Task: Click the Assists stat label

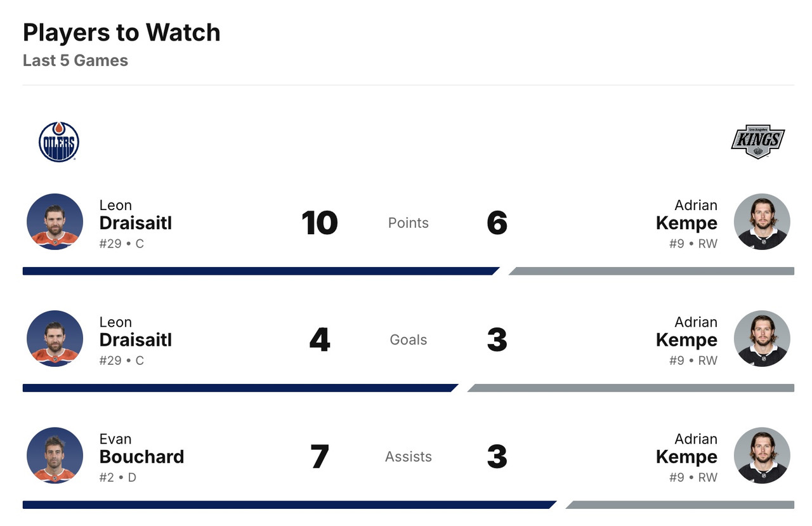Action: [408, 456]
